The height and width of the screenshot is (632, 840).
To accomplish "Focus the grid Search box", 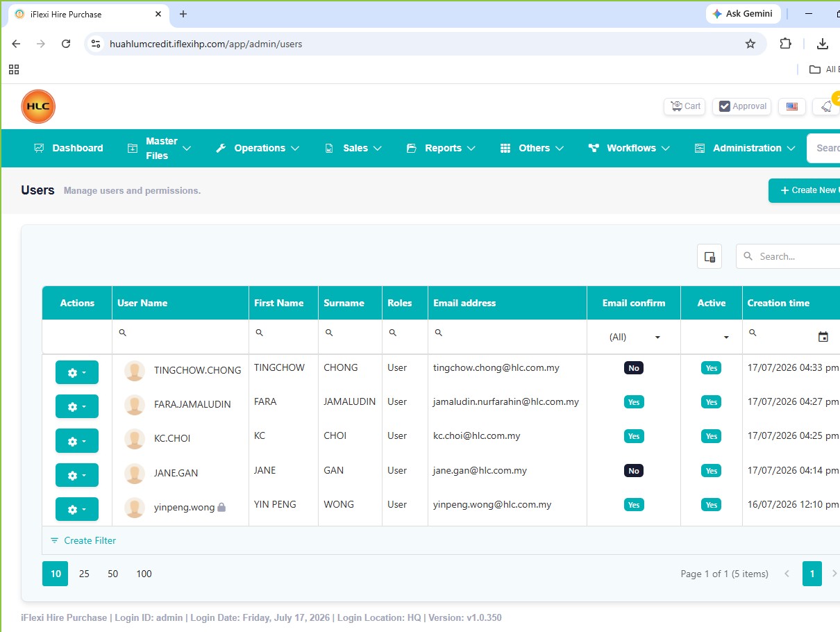I will pyautogui.click(x=788, y=256).
